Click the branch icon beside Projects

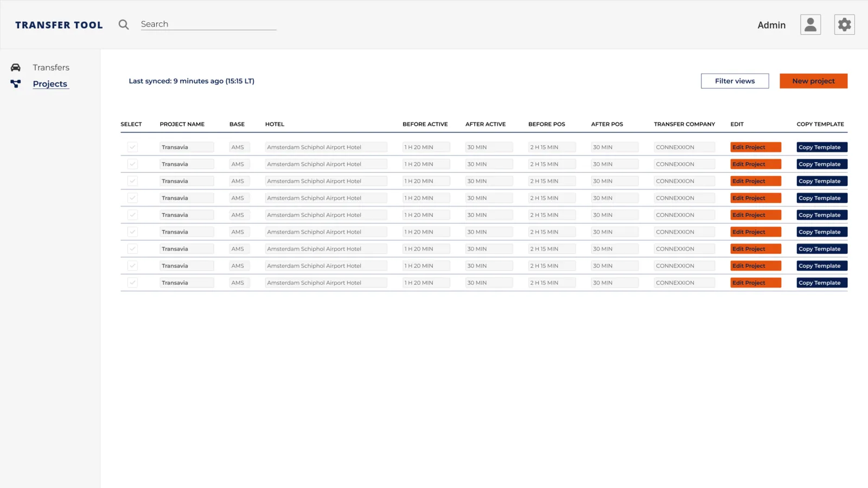coord(16,84)
